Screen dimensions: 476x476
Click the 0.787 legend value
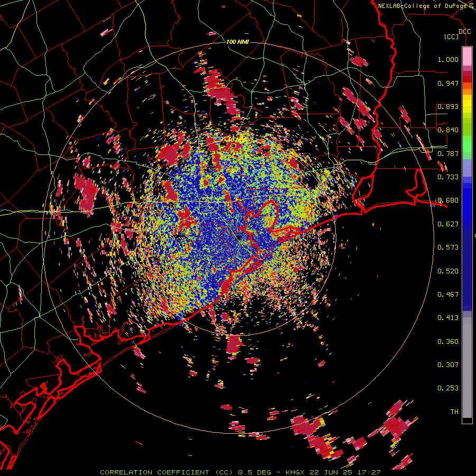[x=448, y=153]
